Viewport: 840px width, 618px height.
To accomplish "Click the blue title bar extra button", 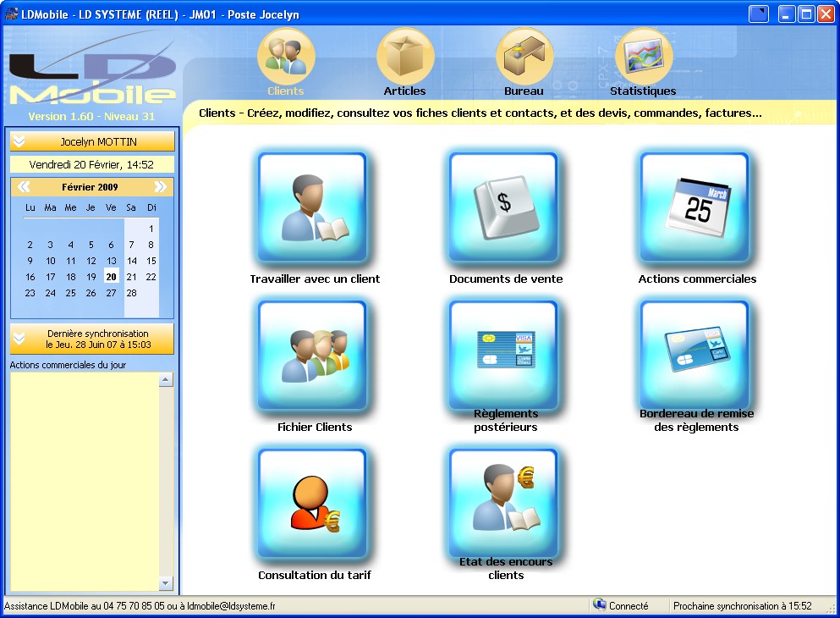I will point(759,14).
